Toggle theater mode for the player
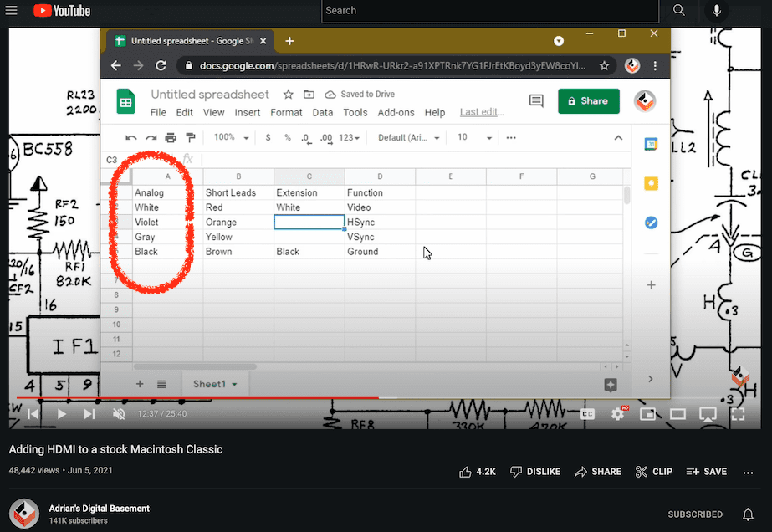The height and width of the screenshot is (532, 772). 677,414
